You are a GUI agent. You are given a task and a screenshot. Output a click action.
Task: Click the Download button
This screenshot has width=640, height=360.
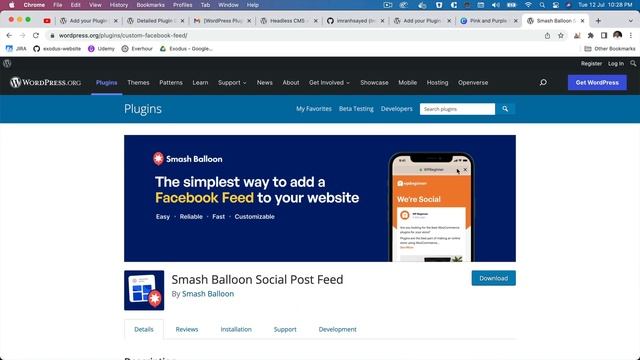[493, 278]
